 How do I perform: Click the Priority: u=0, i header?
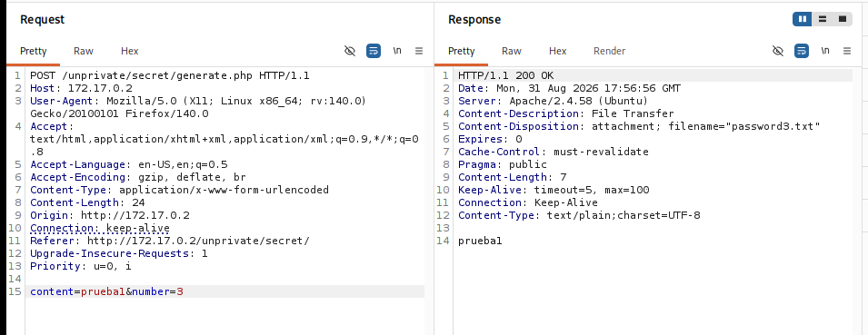click(x=81, y=266)
